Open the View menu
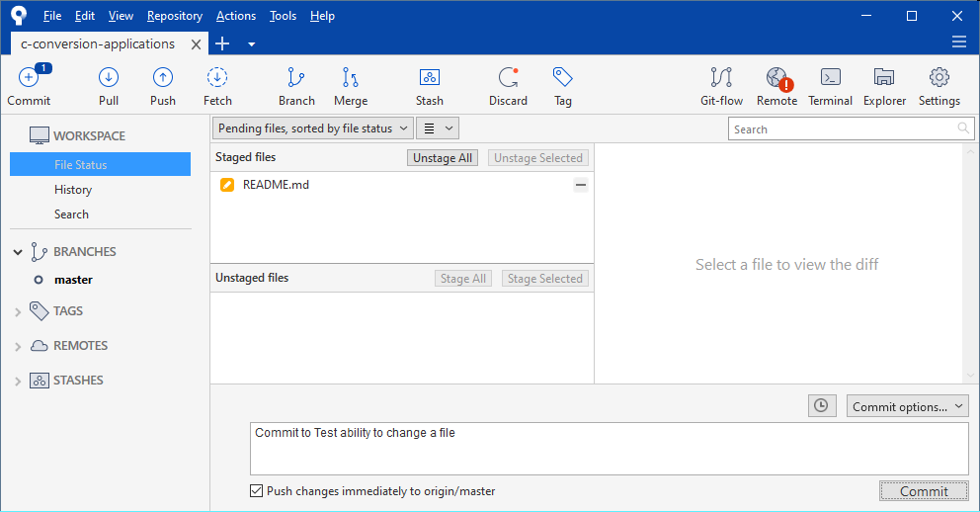980x512 pixels. point(121,16)
